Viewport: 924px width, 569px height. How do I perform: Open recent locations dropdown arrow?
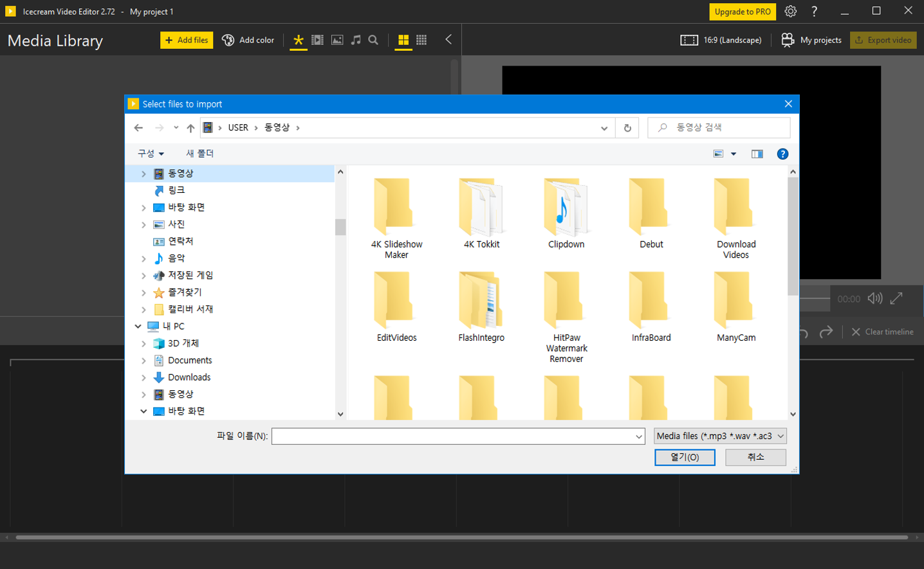coord(176,128)
